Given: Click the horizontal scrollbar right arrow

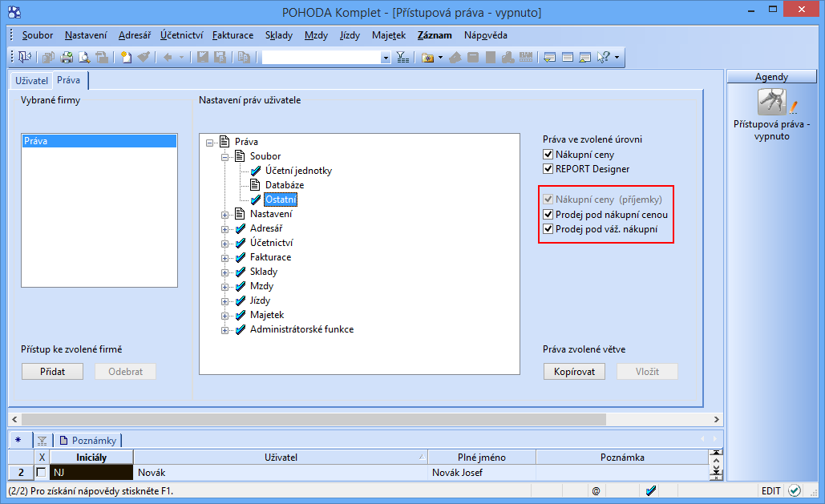Looking at the screenshot, I should tap(717, 419).
